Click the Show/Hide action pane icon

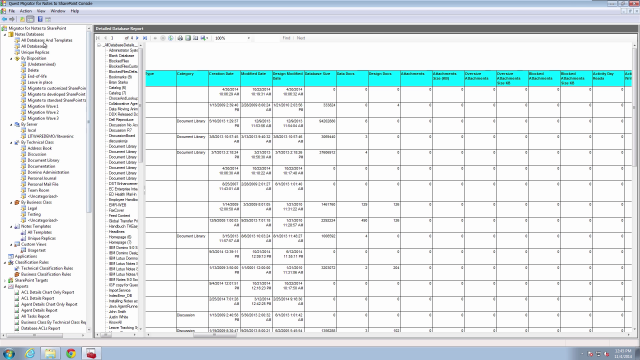tap(48, 19)
